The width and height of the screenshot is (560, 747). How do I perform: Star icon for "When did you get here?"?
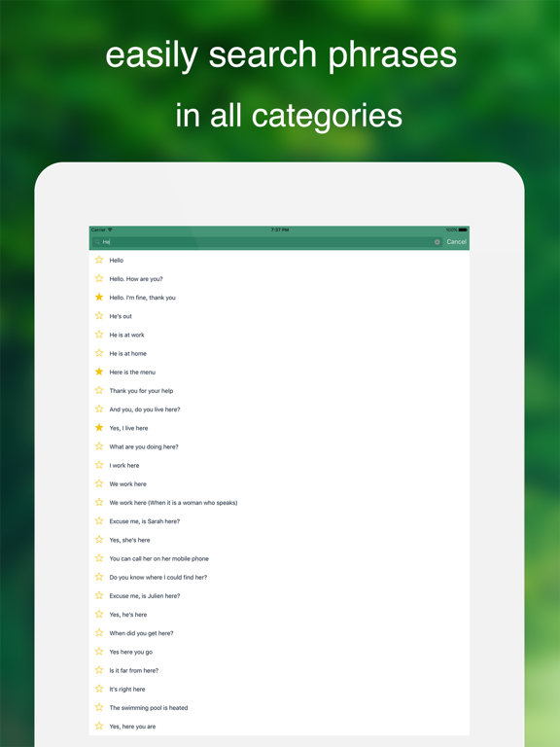[x=99, y=632]
